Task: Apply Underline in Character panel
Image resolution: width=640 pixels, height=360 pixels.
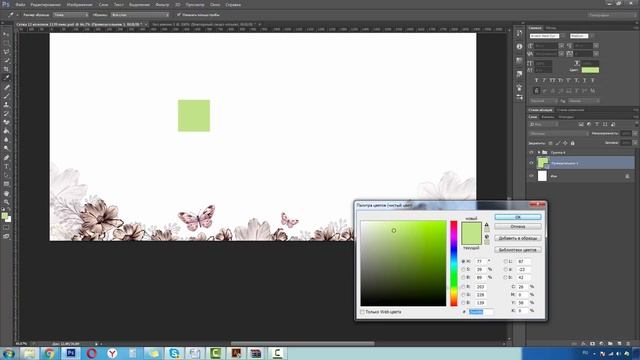Action: [x=584, y=80]
